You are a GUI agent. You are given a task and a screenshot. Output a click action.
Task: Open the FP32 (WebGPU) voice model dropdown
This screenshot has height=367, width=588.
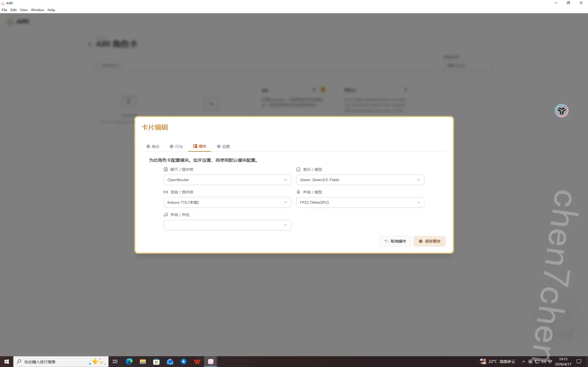click(360, 202)
